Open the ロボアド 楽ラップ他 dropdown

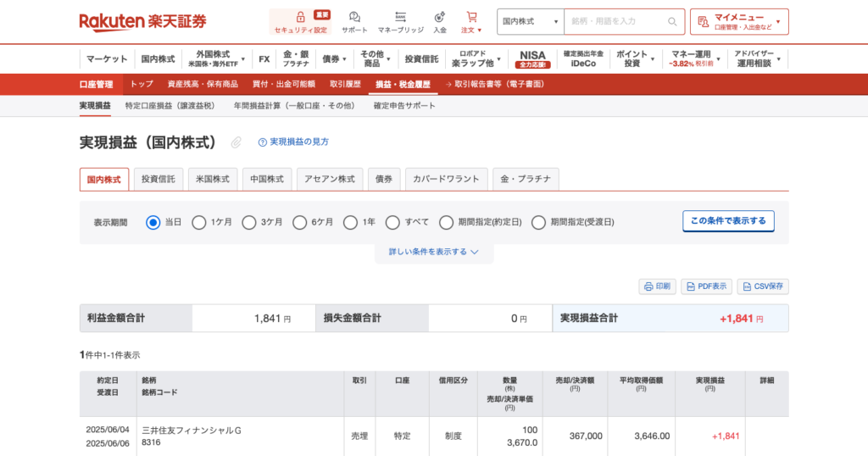pos(476,58)
